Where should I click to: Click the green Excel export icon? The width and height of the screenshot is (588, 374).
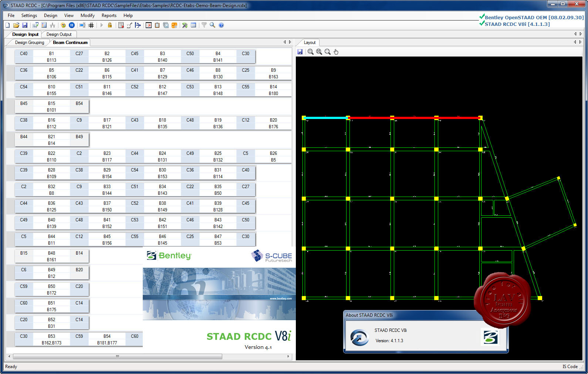pyautogui.click(x=185, y=25)
